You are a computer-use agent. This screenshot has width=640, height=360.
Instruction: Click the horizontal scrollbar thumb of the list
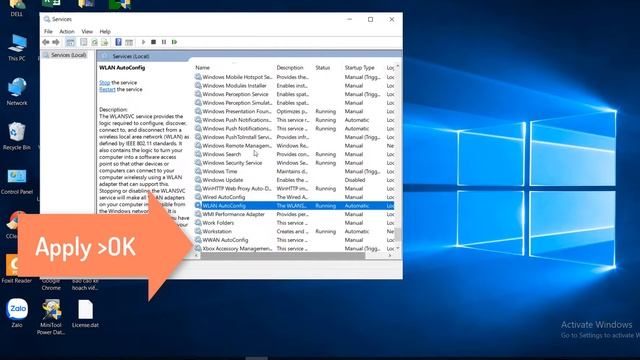tap(282, 256)
